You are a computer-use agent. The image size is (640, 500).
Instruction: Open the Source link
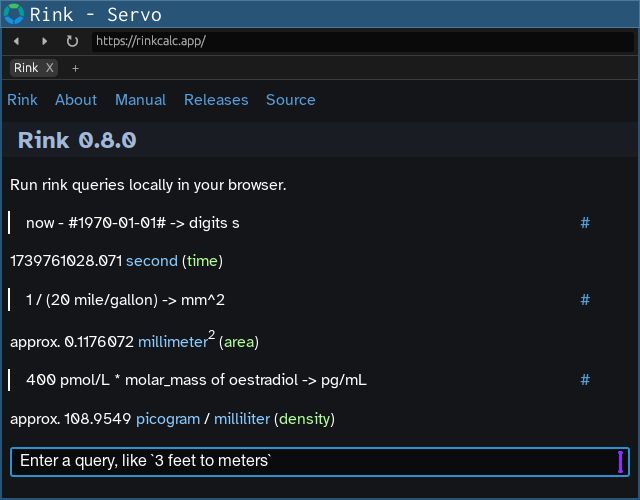coord(291,100)
